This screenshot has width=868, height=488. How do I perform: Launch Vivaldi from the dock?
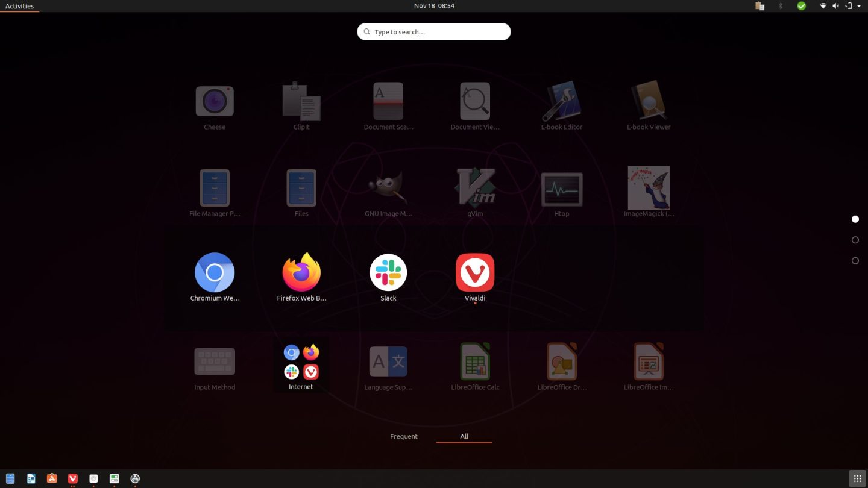72,478
